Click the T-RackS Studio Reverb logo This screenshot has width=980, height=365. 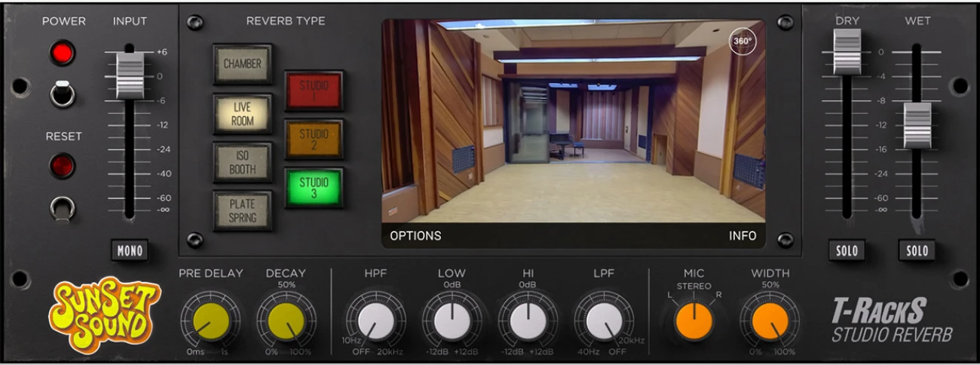892,321
